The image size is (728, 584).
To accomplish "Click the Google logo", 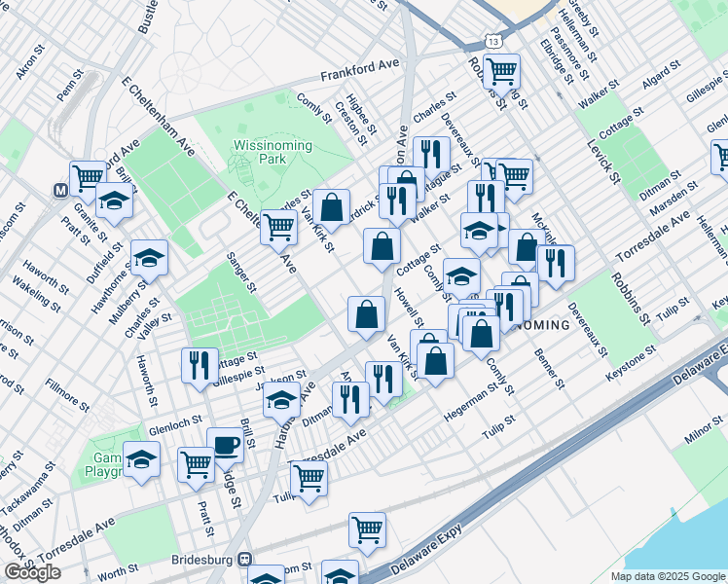I will 33,573.
